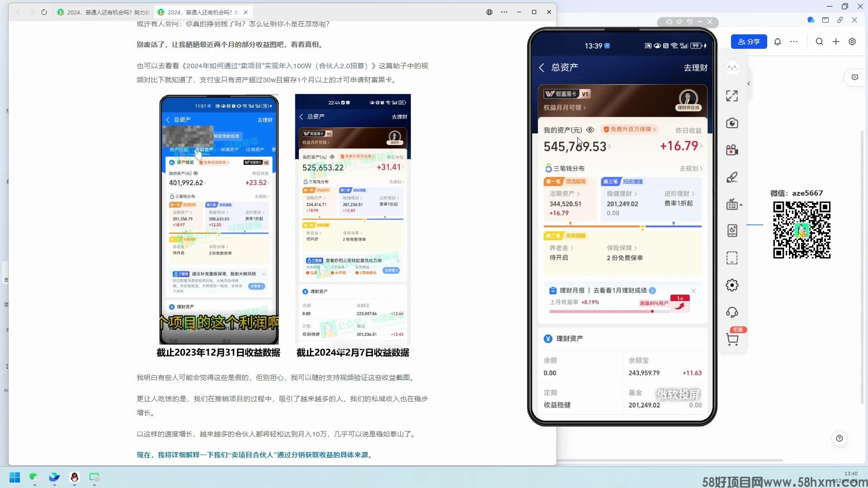Open notifications bell icon

point(778,42)
